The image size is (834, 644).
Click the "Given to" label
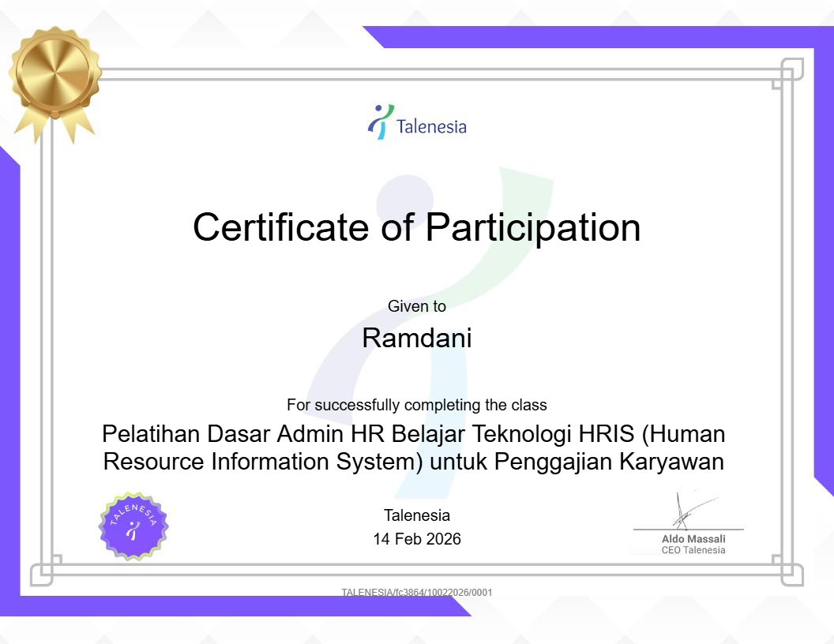416,306
